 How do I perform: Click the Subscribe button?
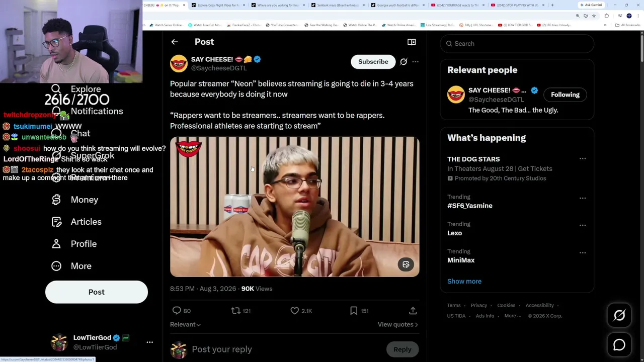coord(373,62)
